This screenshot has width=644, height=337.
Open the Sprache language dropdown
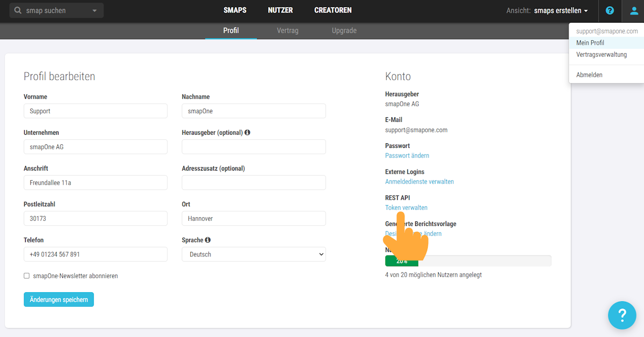coord(254,255)
